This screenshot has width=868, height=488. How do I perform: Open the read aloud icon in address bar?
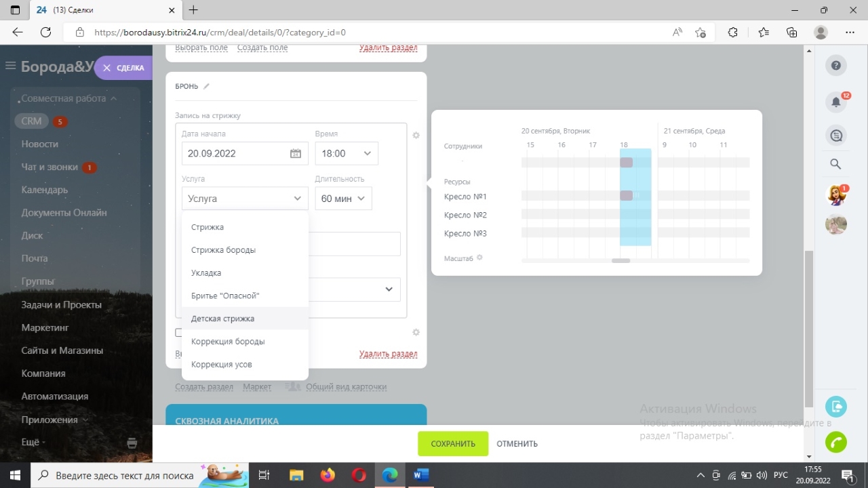pyautogui.click(x=677, y=32)
